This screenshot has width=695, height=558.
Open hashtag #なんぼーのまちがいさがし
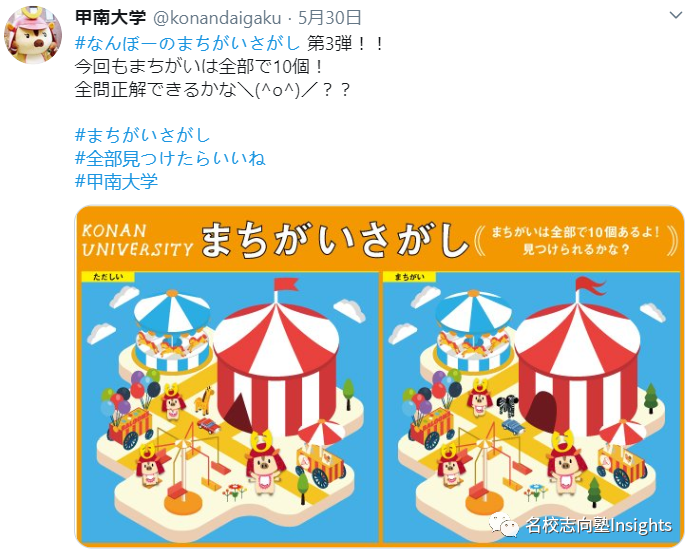coord(188,43)
